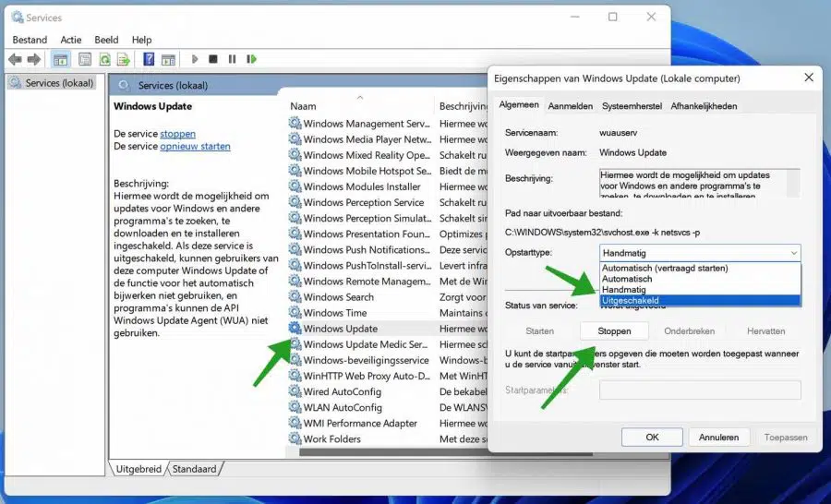Click gear icon of Windows Update row

point(295,329)
